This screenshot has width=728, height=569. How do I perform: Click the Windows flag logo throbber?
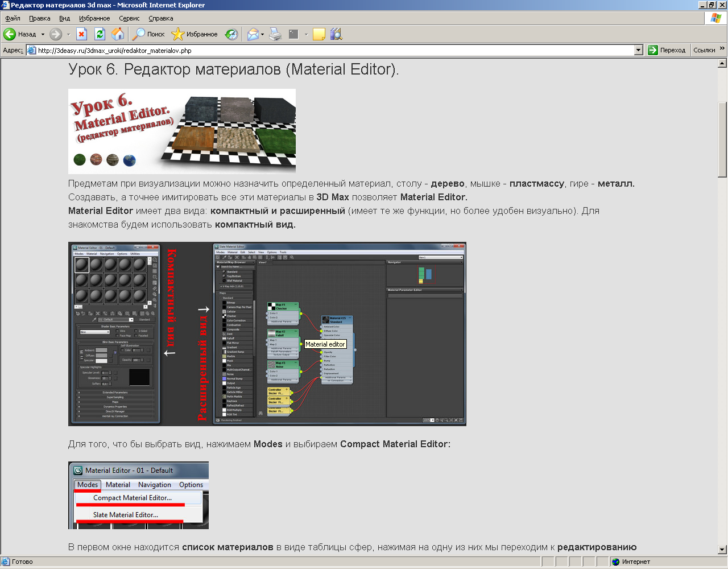click(x=715, y=18)
